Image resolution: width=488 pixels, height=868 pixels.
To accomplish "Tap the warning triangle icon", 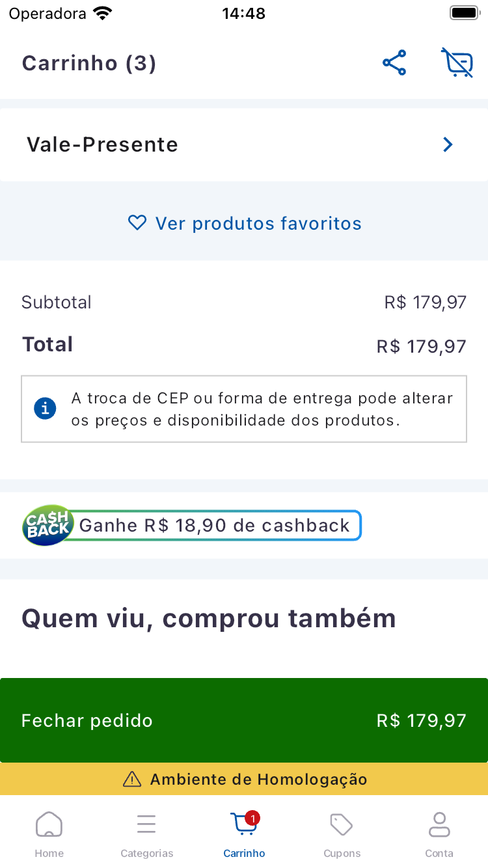I will (132, 779).
